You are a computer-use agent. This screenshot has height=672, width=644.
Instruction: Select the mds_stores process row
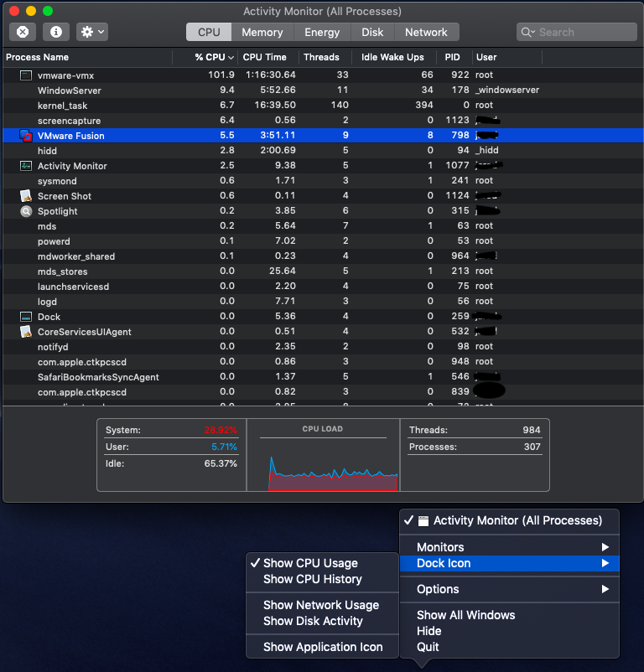click(x=324, y=271)
